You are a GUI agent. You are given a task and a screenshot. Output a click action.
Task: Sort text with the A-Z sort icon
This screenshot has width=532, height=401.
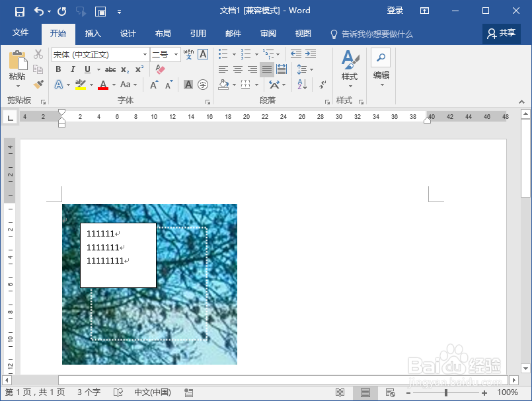click(x=301, y=84)
